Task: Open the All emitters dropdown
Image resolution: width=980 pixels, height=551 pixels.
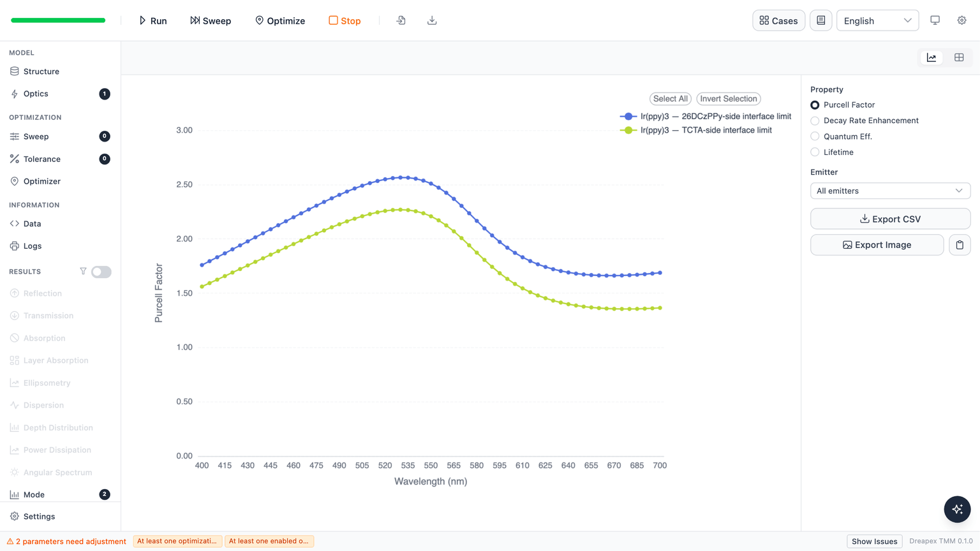Action: tap(890, 191)
